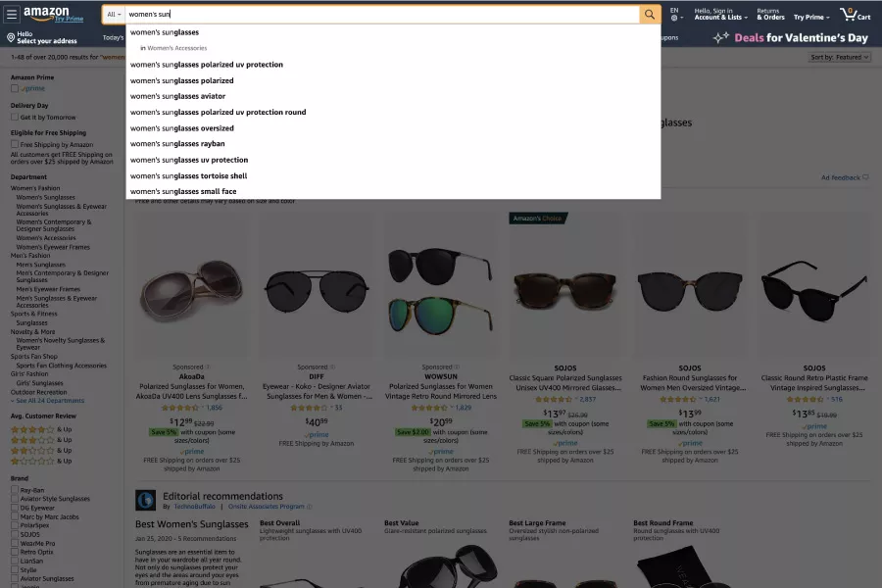Click inside the search text field
Screen dimensions: 882x588
click(382, 15)
